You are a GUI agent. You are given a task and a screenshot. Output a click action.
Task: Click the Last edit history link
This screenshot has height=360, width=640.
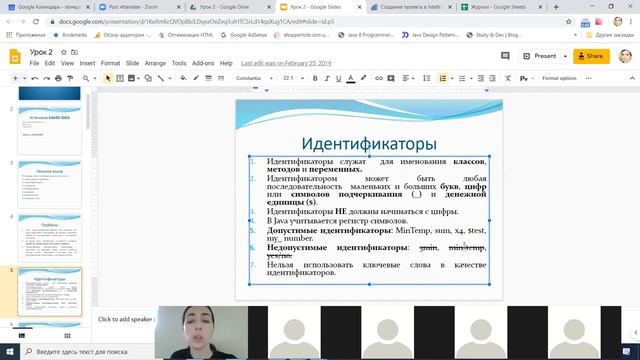pos(286,63)
